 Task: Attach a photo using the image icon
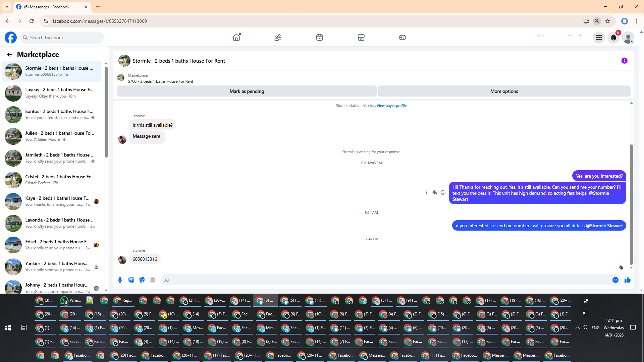[131, 280]
